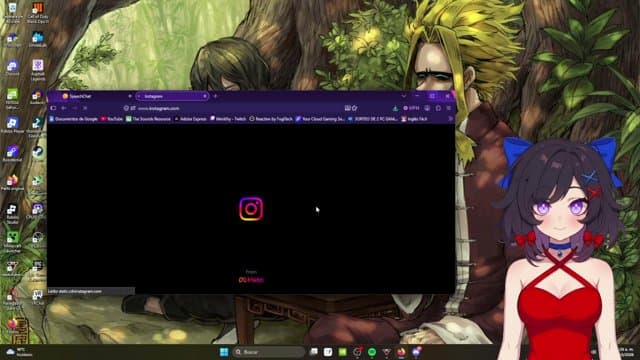The image size is (640, 360).
Task: Click the Meta logo at page bottom
Action: coord(251,280)
